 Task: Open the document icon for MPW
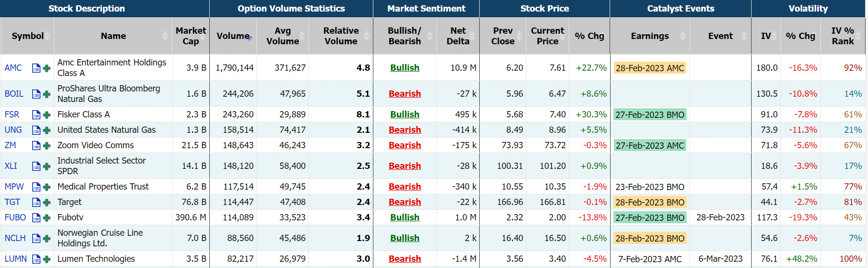point(36,187)
